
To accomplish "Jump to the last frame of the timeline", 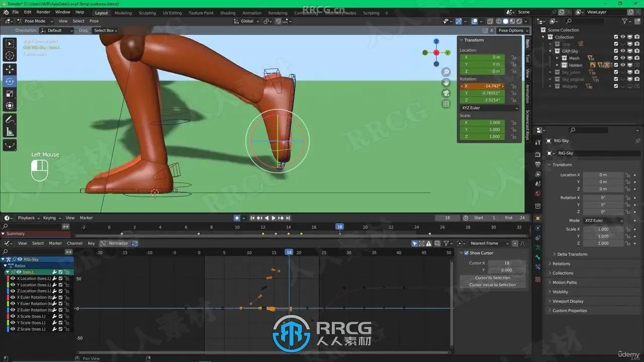I will (x=288, y=218).
